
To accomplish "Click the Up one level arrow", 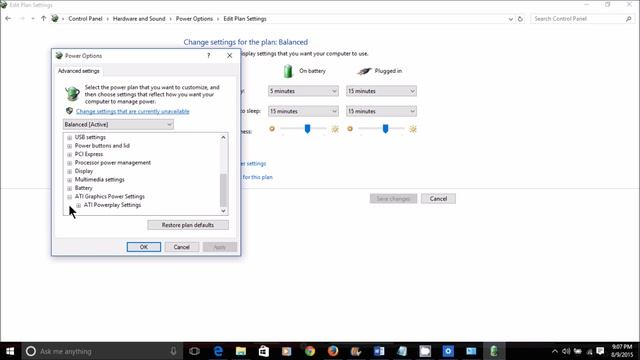I will 43,19.
